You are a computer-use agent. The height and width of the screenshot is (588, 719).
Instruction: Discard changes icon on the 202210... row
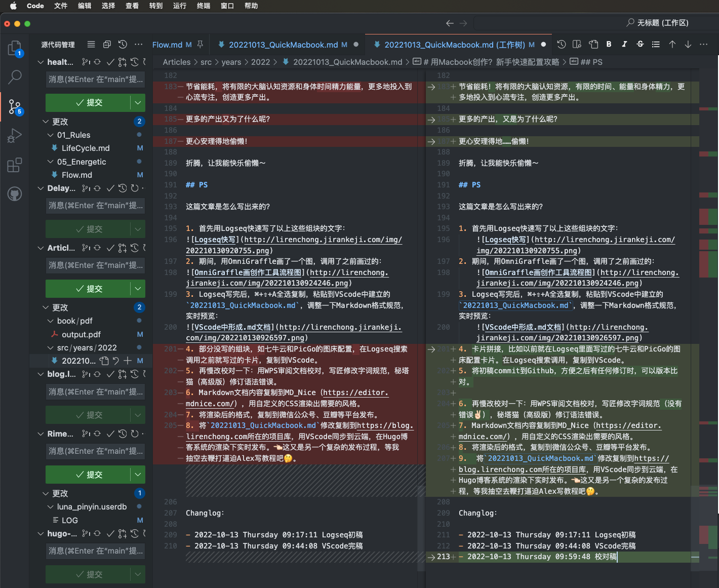116,361
